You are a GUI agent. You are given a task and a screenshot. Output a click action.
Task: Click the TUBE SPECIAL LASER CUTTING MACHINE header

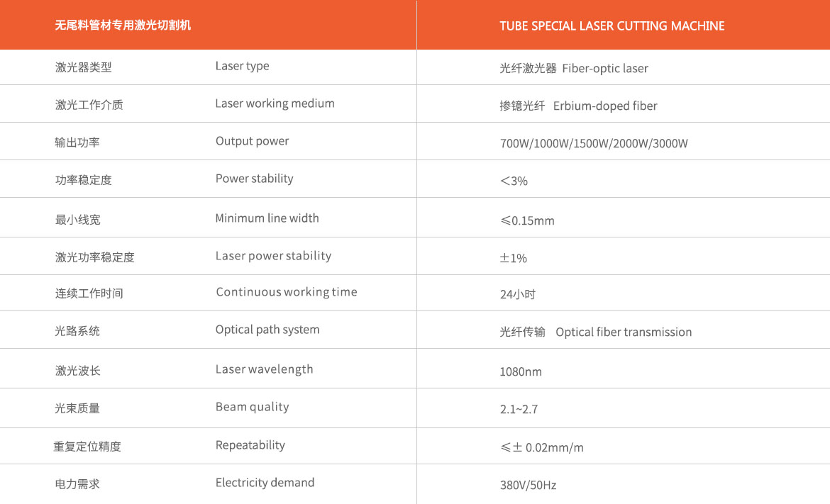(x=612, y=26)
